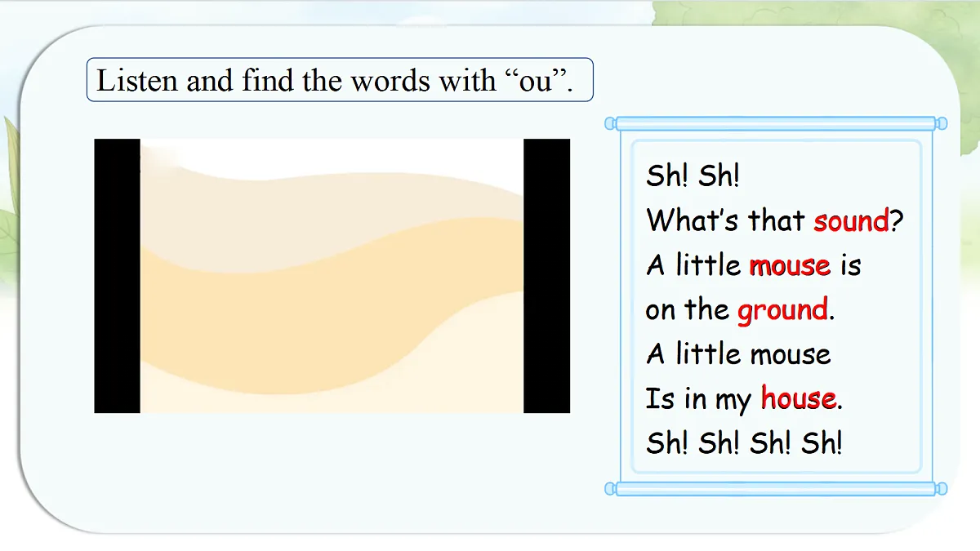The image size is (980, 551).
Task: Click the black word "mouse" in the chant
Action: click(791, 354)
